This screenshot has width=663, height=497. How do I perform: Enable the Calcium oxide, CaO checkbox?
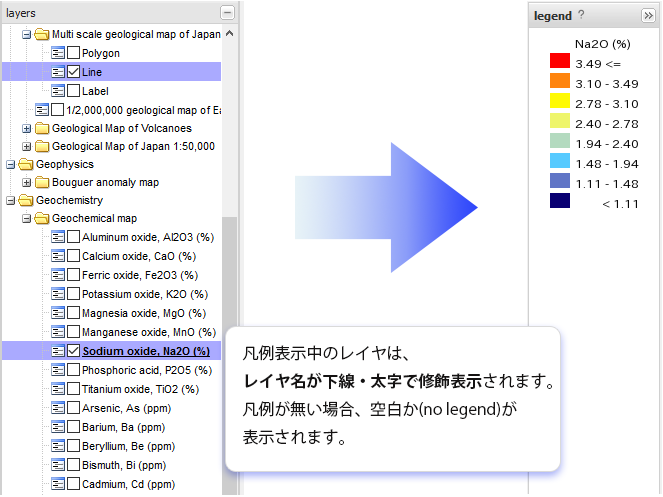tap(73, 256)
